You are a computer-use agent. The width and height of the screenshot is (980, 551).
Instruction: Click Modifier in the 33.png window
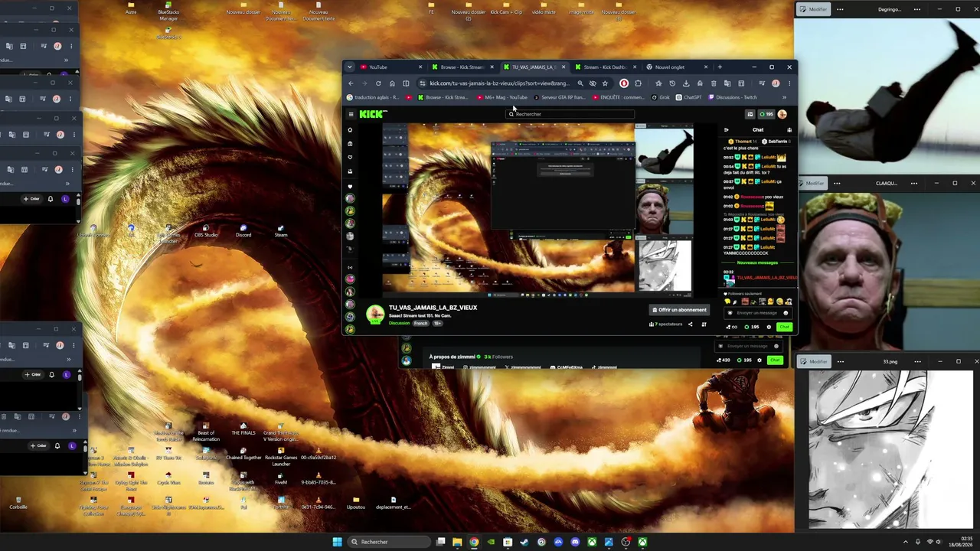815,361
